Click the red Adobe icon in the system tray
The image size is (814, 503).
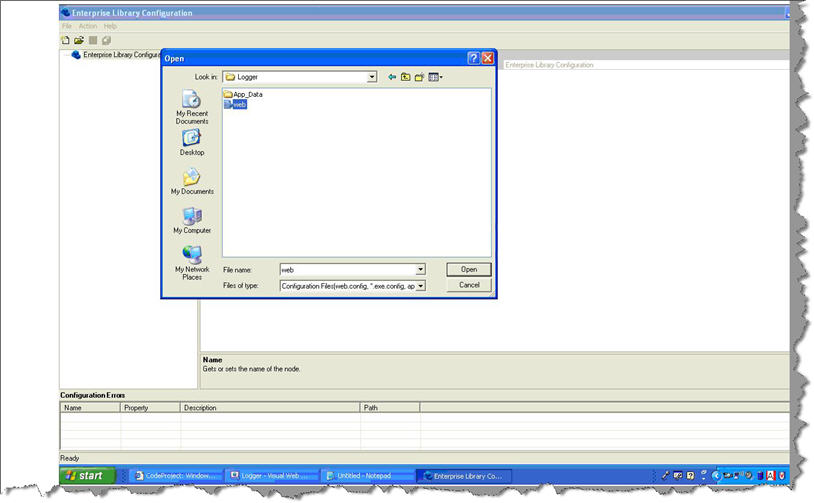[771, 475]
